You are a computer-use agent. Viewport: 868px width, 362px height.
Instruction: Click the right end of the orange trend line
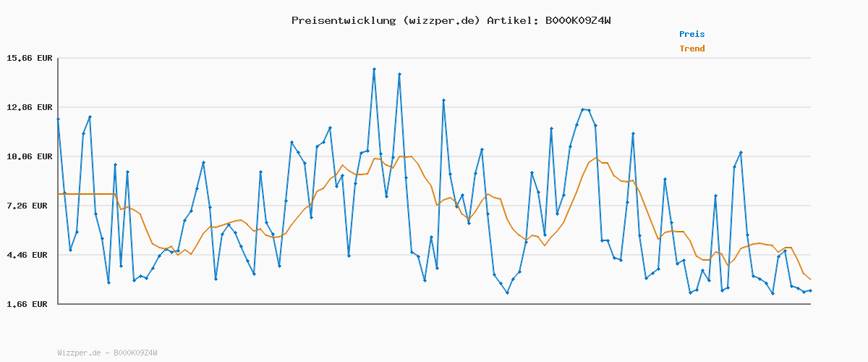[810, 279]
